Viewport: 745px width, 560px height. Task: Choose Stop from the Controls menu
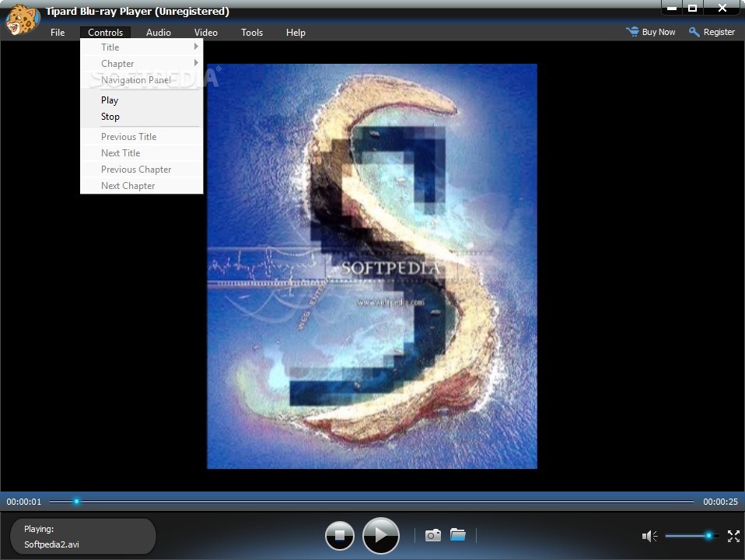[x=142, y=117]
